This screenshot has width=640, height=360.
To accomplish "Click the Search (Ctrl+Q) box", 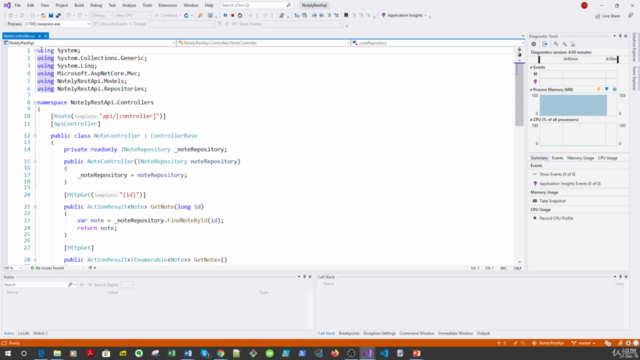I will (x=256, y=5).
